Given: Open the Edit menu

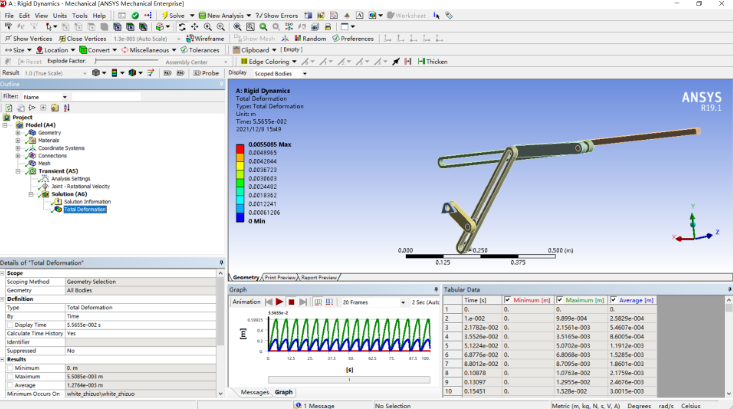Looking at the screenshot, I should point(24,15).
